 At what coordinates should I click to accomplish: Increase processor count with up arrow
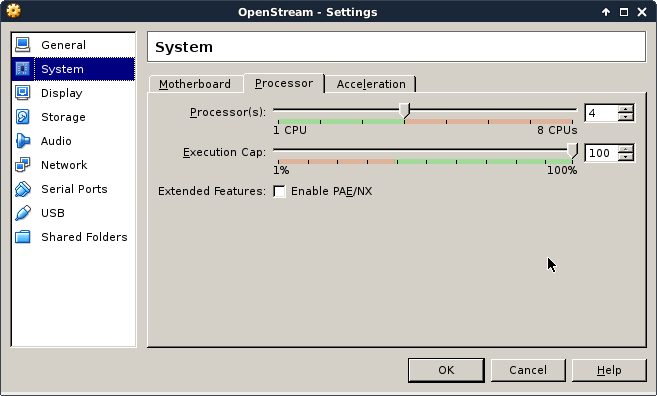pyautogui.click(x=626, y=109)
